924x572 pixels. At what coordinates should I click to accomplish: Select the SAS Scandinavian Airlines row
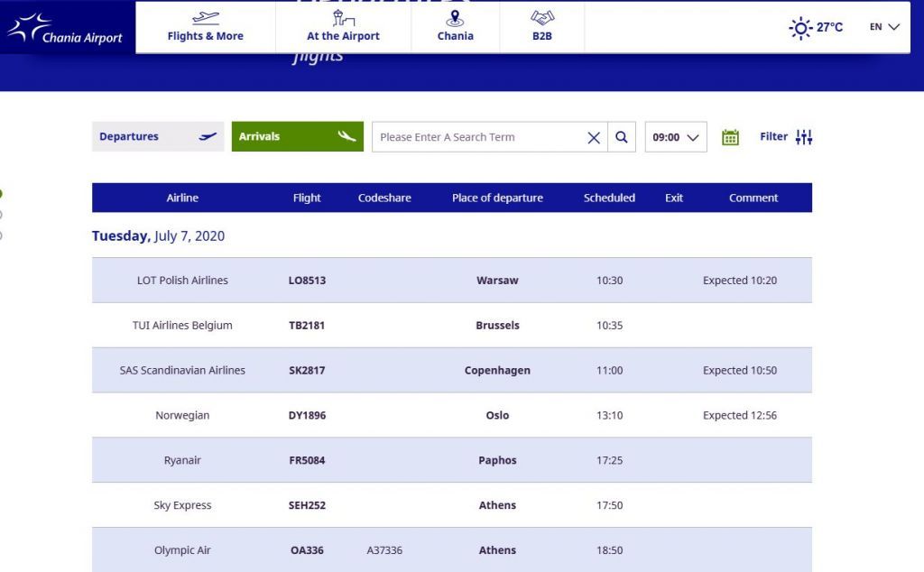pos(452,371)
